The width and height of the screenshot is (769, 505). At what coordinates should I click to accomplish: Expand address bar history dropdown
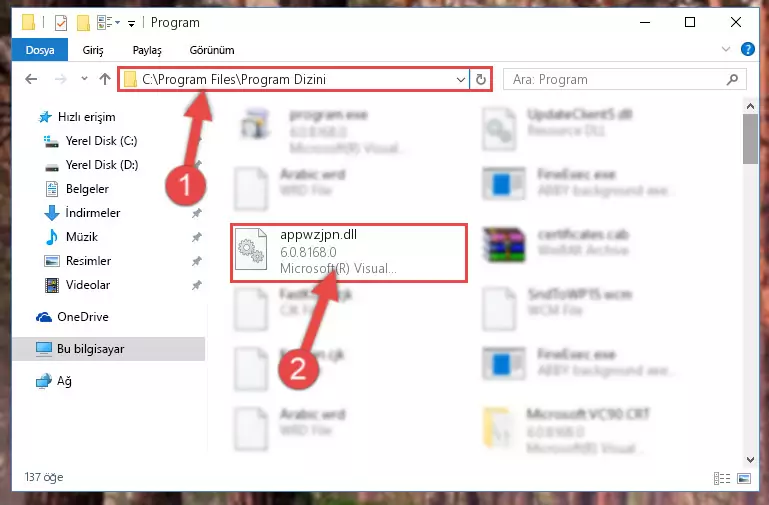click(461, 79)
